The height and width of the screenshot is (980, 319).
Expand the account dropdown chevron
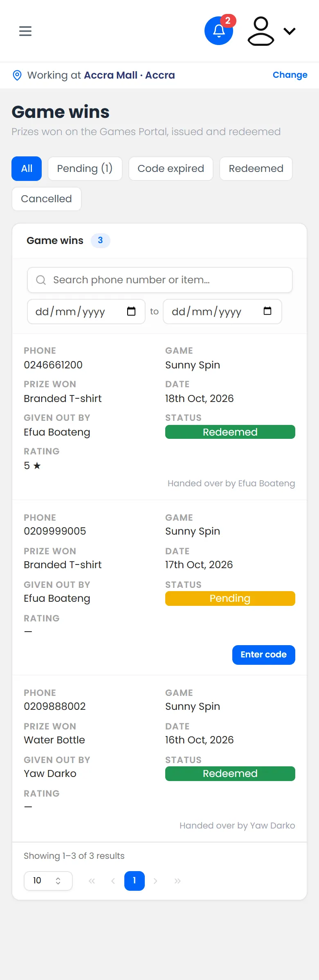290,31
